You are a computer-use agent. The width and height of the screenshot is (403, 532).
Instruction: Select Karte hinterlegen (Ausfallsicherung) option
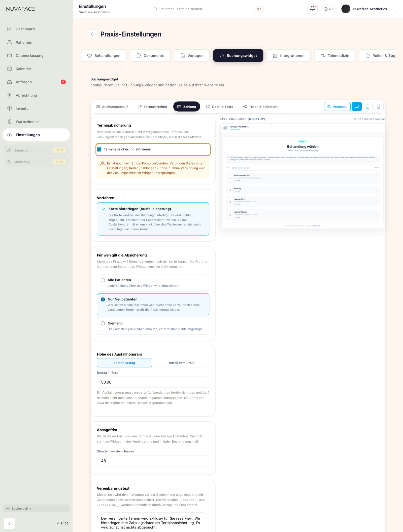coord(153,219)
